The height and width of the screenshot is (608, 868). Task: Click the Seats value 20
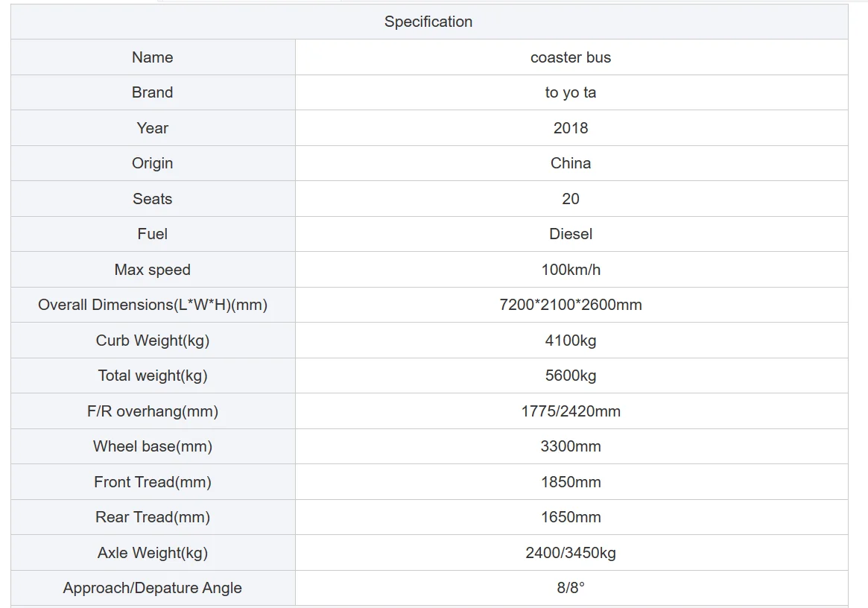(571, 199)
